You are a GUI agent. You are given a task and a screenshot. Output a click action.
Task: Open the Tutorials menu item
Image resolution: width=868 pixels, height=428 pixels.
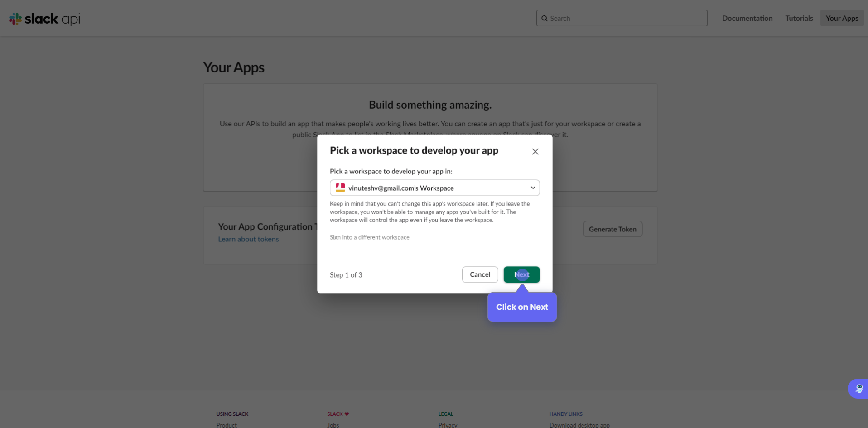click(799, 19)
